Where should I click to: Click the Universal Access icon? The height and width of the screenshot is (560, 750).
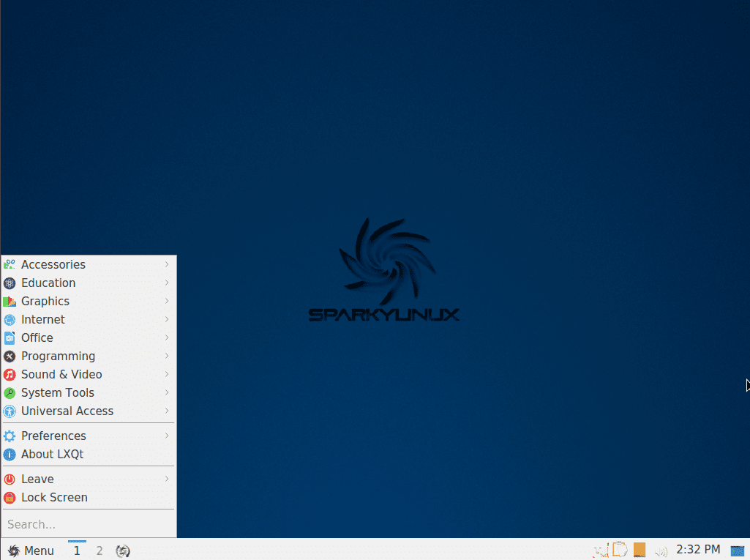click(10, 411)
